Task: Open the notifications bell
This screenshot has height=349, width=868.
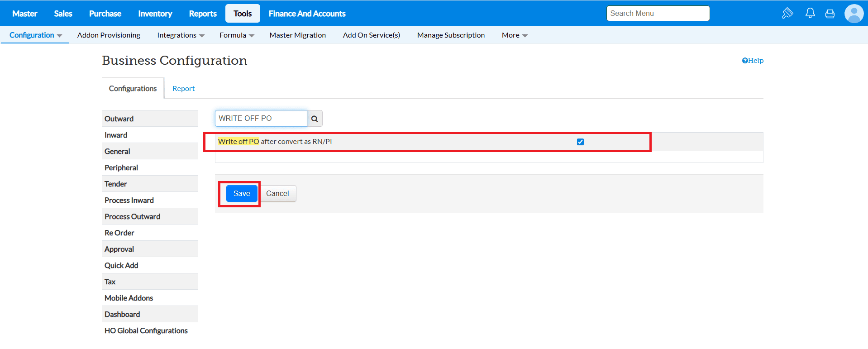Action: pyautogui.click(x=810, y=13)
